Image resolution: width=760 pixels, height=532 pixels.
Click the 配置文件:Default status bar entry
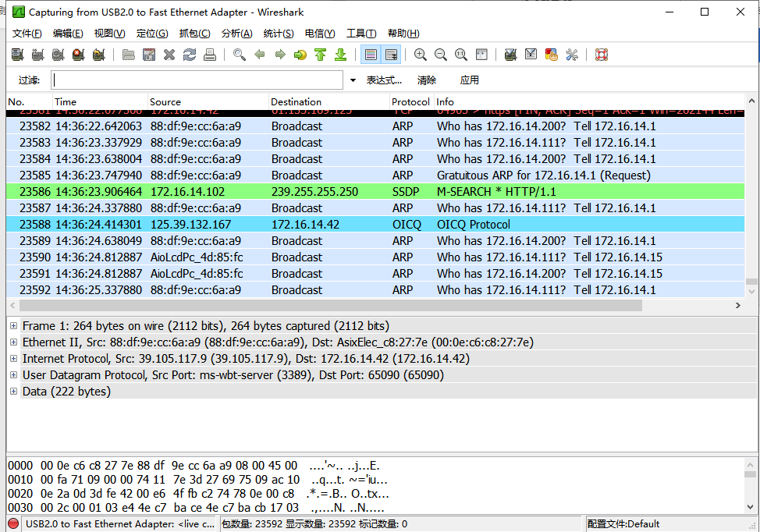click(623, 524)
